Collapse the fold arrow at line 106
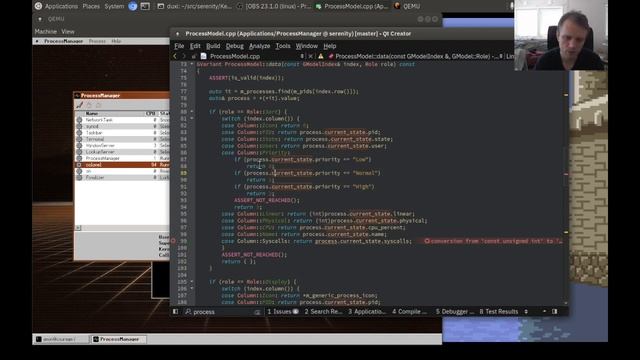The width and height of the screenshot is (640, 360). coord(192,289)
